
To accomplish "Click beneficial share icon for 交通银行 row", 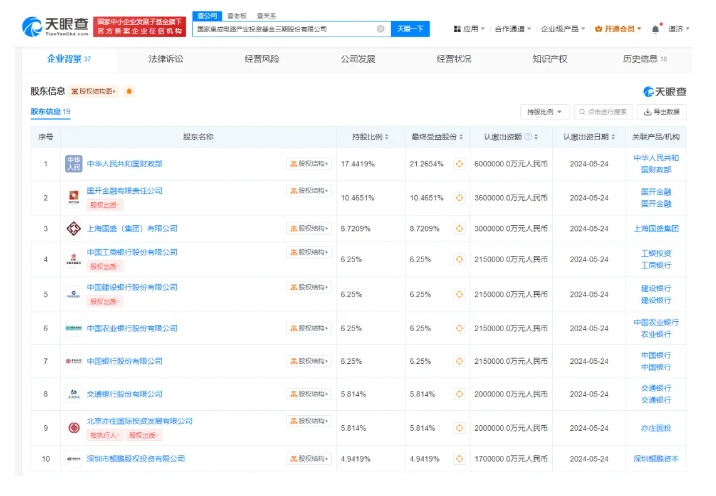I will coord(459,394).
